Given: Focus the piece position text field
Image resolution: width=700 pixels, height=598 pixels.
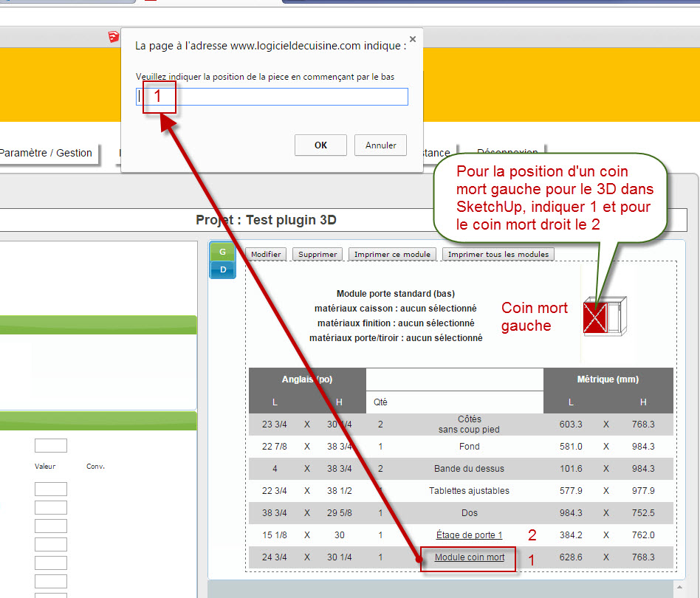Looking at the screenshot, I should click(272, 97).
